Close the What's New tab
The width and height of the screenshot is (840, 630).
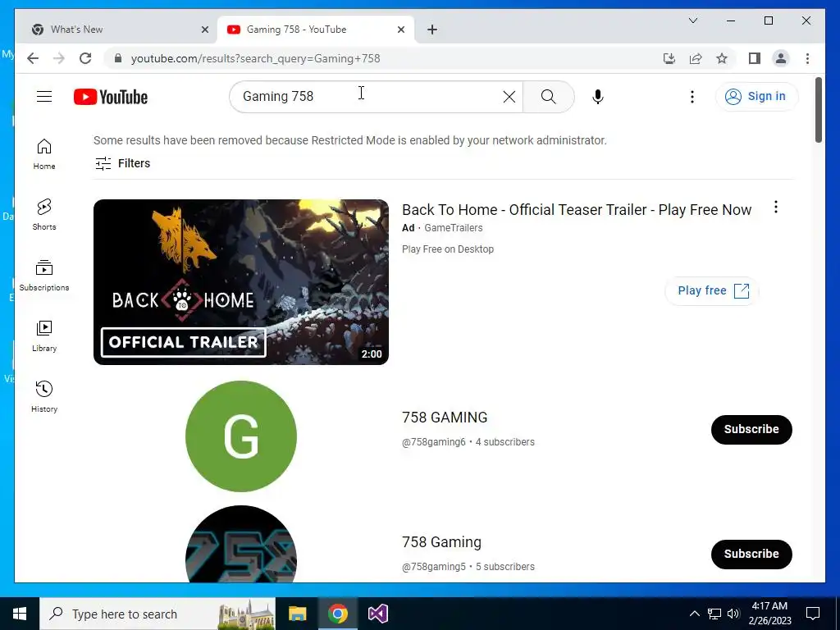click(x=204, y=30)
